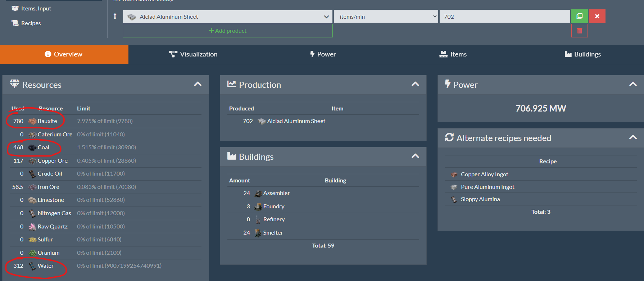This screenshot has width=644, height=281.
Task: Click the Water resource icon
Action: tap(32, 266)
